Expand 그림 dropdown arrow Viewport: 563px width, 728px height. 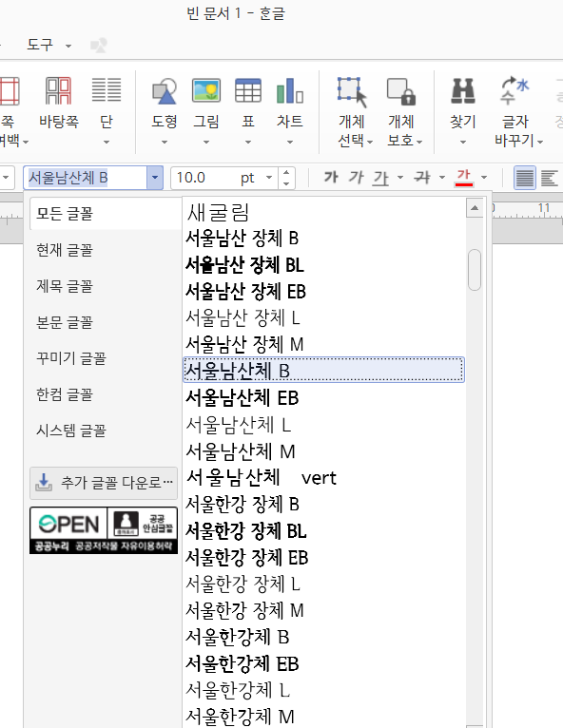[206, 142]
